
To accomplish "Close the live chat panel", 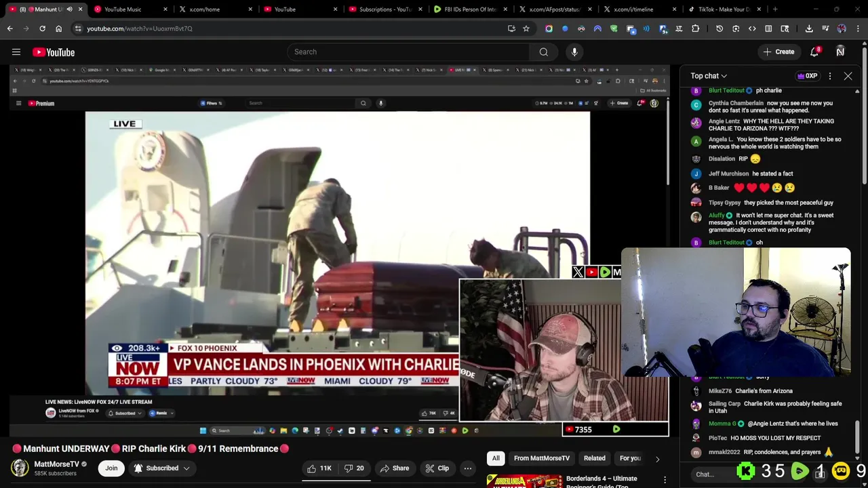I will click(848, 76).
